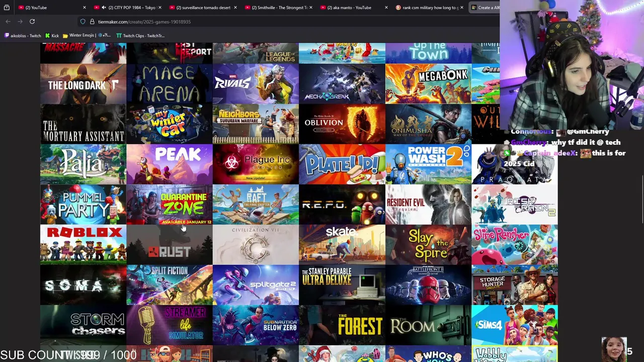Select the Slime Rancher tile
The width and height of the screenshot is (644, 362).
coord(515,245)
